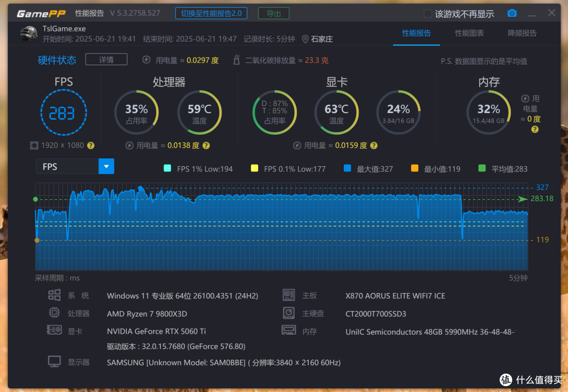
Task: Click the UniIC Semiconductors memory text
Action: [431, 332]
